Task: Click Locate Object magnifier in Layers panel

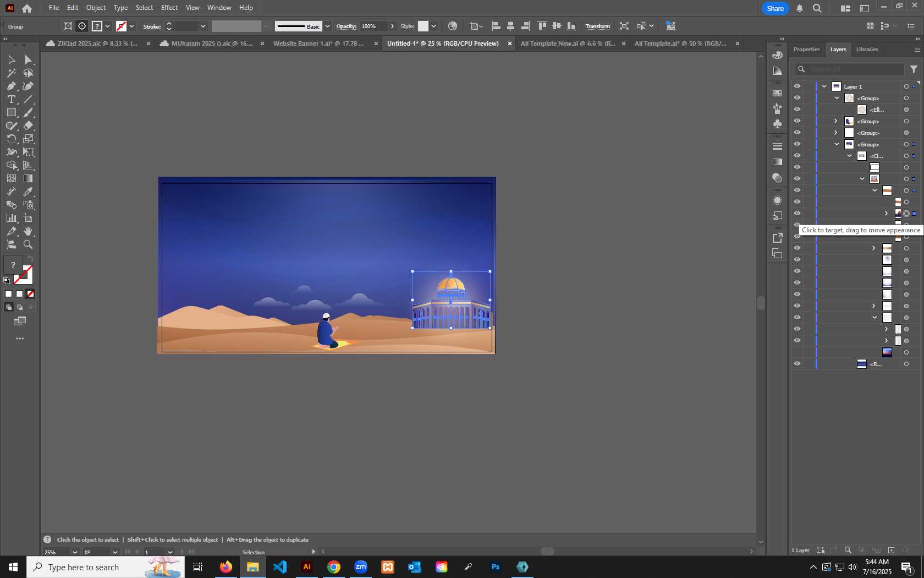Action: pyautogui.click(x=848, y=550)
